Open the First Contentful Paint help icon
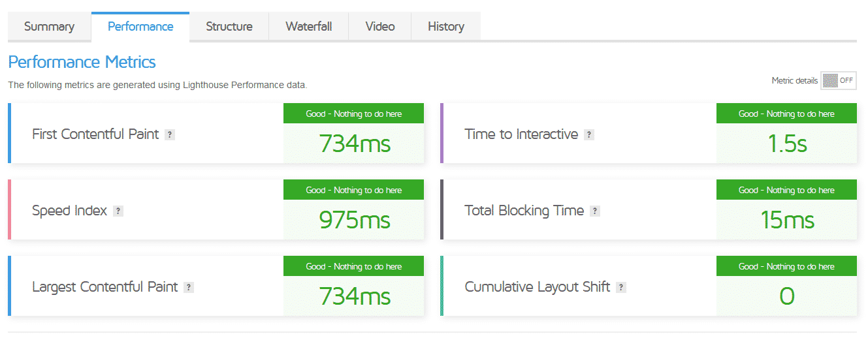The image size is (868, 338). 170,135
